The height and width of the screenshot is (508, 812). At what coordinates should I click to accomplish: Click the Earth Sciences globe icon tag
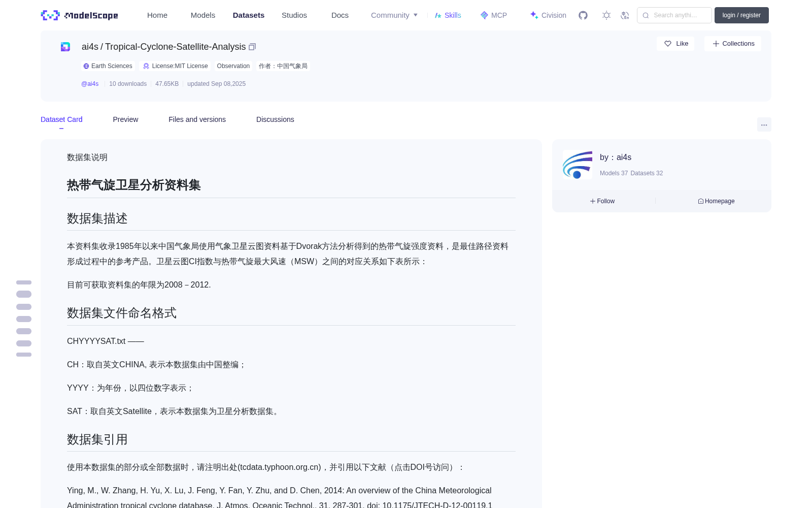86,66
